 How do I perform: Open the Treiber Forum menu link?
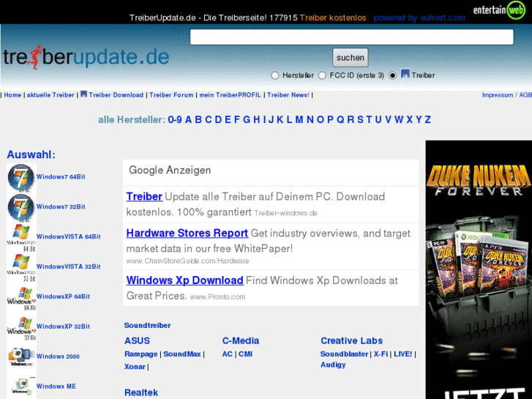click(171, 95)
